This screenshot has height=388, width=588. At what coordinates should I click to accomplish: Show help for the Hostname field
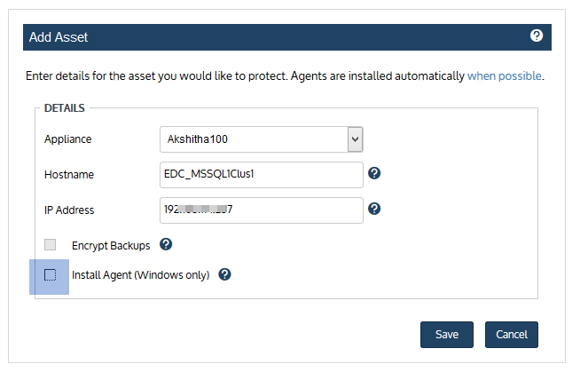pos(374,173)
